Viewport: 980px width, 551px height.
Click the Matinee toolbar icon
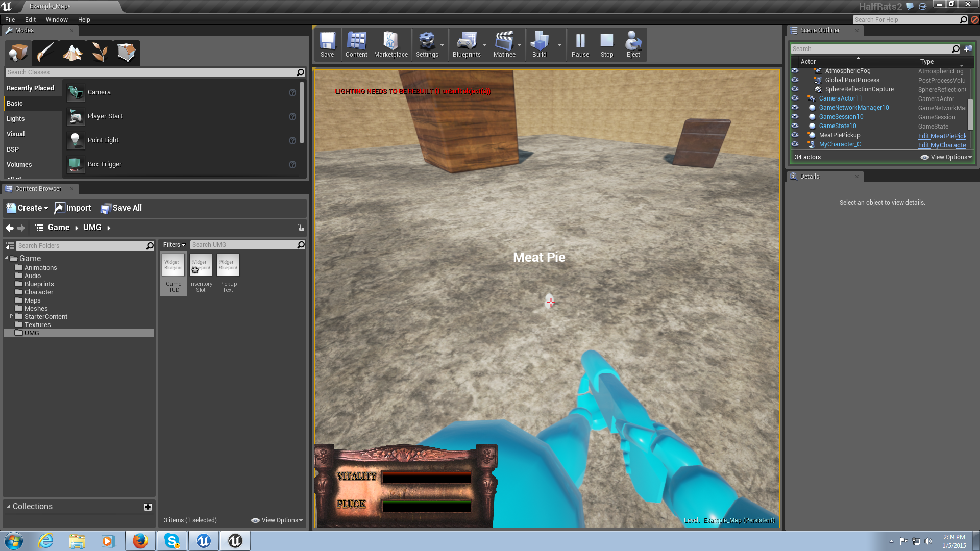click(504, 44)
